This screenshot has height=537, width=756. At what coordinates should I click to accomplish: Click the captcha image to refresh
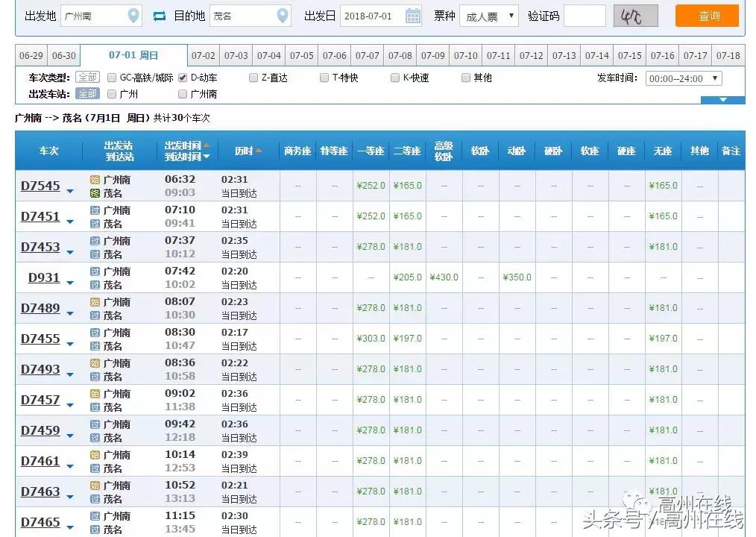[635, 16]
